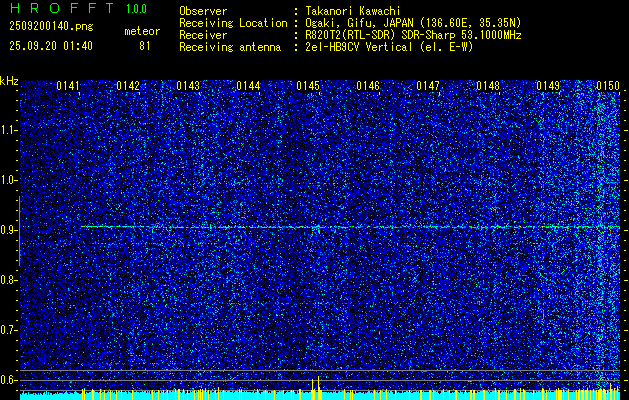Click location Ogaki, Gifu, JAPAN text
The height and width of the screenshot is (400, 629).
coord(413,23)
